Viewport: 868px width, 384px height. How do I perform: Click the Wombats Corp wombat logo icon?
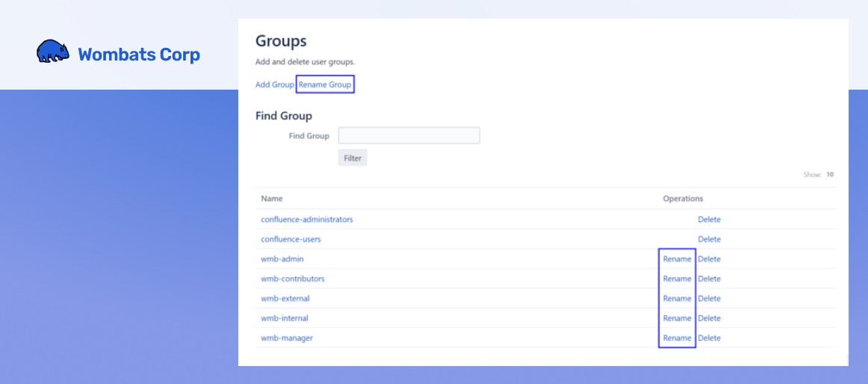(53, 51)
